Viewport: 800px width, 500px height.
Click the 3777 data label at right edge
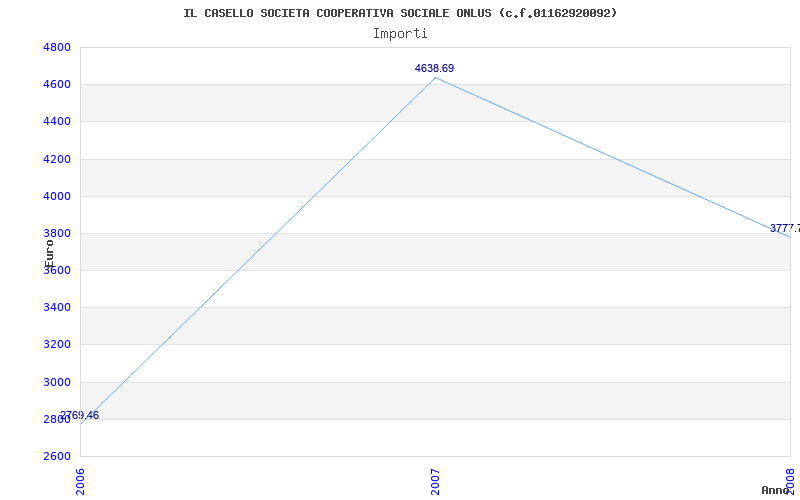click(785, 228)
